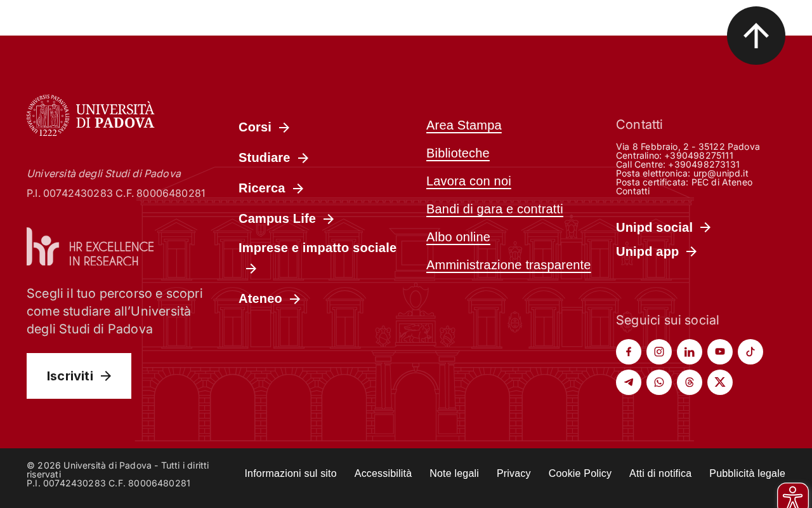Open the WhatsApp social icon

(659, 382)
